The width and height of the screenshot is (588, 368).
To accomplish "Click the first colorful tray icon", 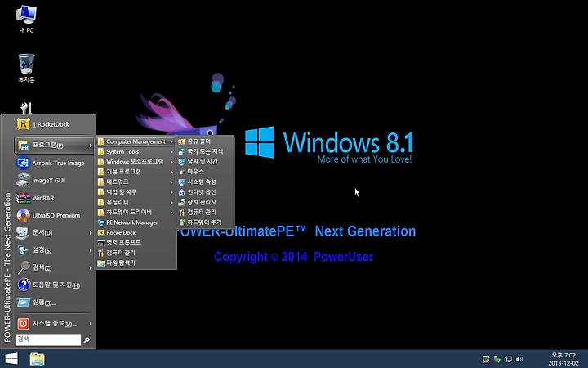I will pos(486,359).
